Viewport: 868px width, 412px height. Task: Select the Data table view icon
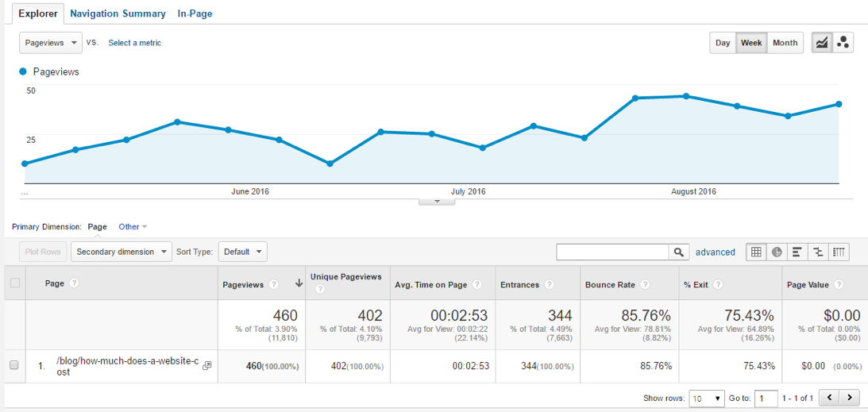click(756, 252)
